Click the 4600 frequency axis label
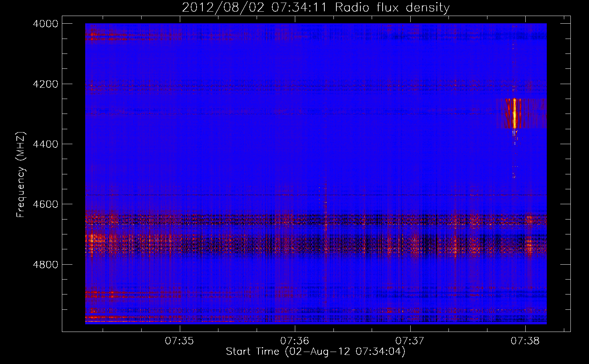This screenshot has width=589, height=364. [46, 204]
